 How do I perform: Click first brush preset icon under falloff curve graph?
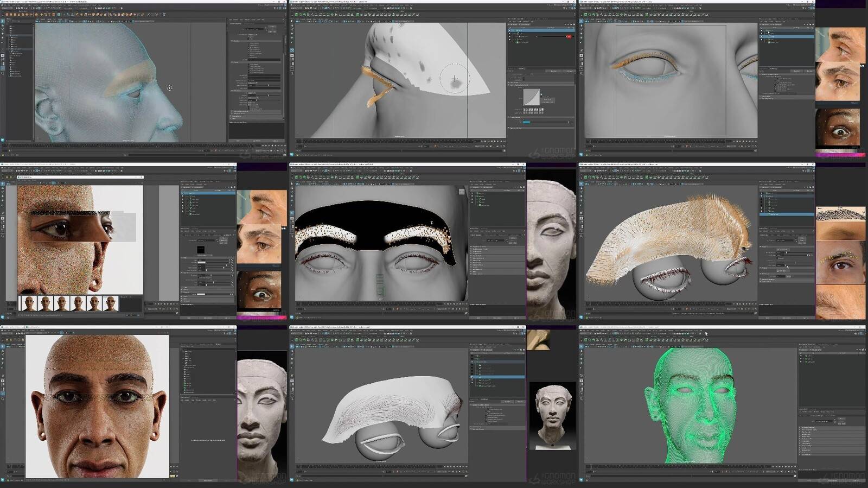coord(525,109)
